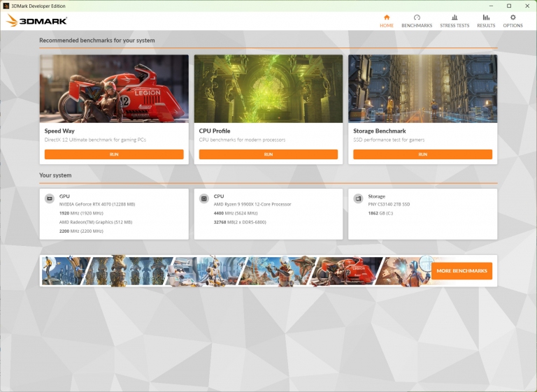Open Options gear icon
537x392 pixels.
513,17
